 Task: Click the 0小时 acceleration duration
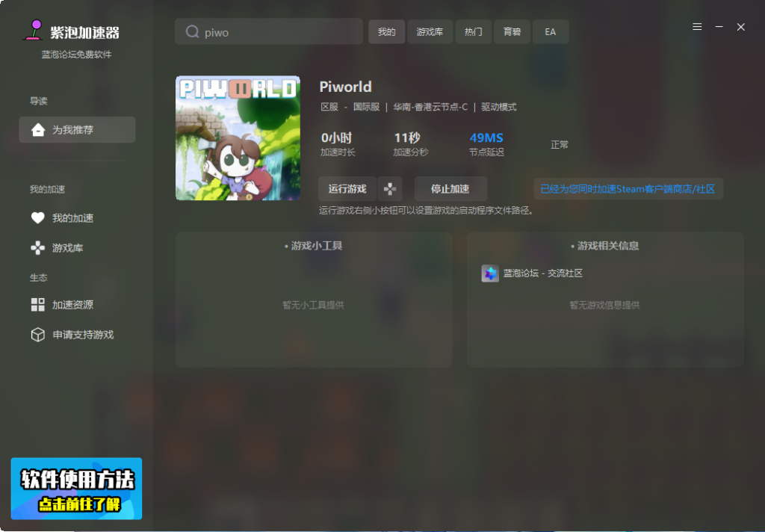tap(337, 138)
